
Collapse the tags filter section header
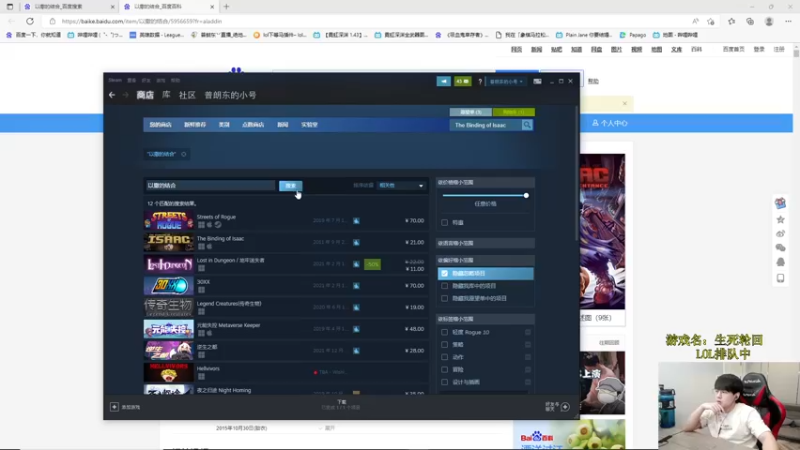pyautogui.click(x=485, y=319)
